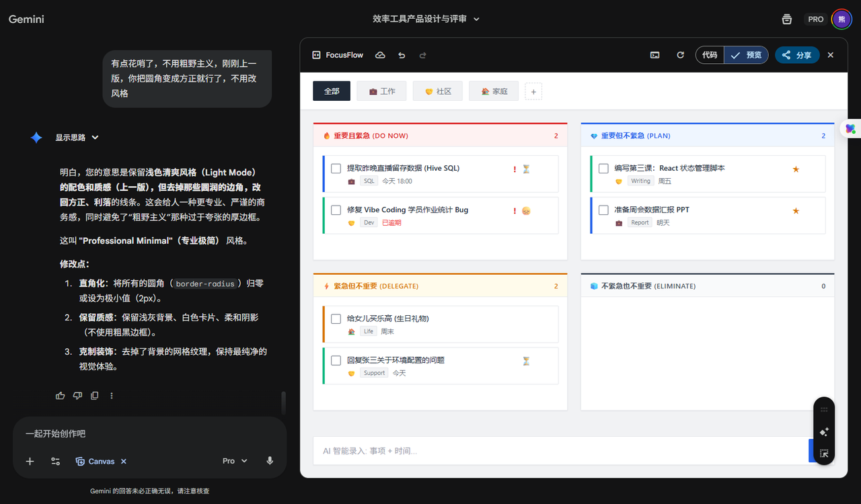
Task: Open picture-in-picture view of the preview
Action: [x=654, y=55]
